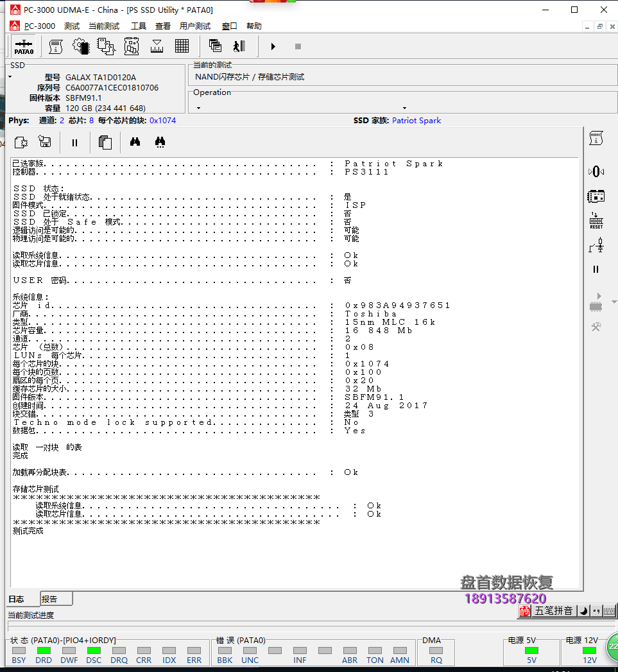Switch to the 日志 tab
This screenshot has width=618, height=672.
point(23,599)
